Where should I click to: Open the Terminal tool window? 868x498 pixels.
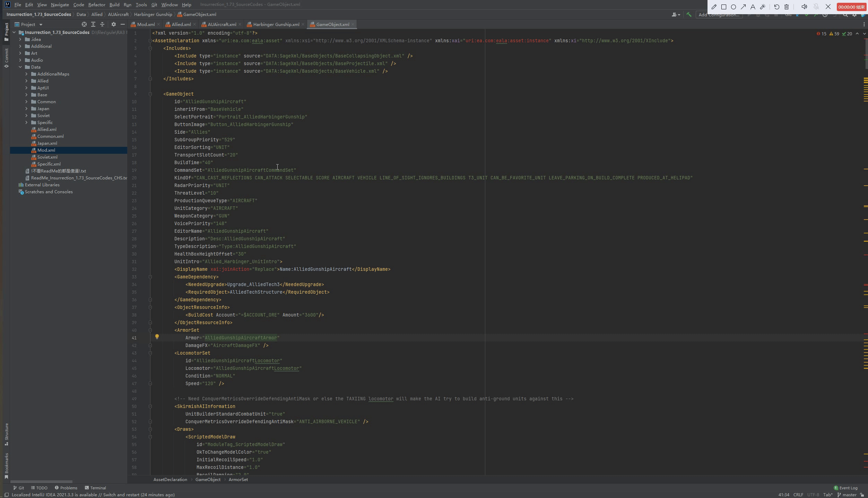pos(95,488)
